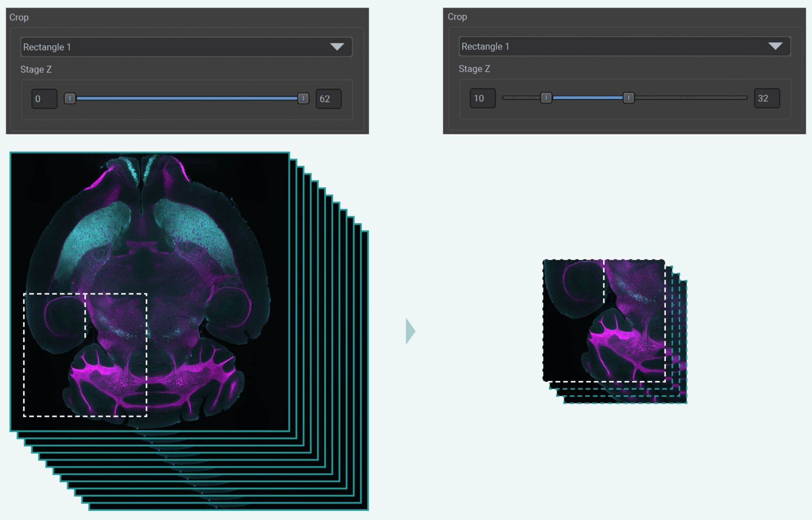Click the Stage Z label in the left panel
Screen dimensions: 812x520
[36, 69]
